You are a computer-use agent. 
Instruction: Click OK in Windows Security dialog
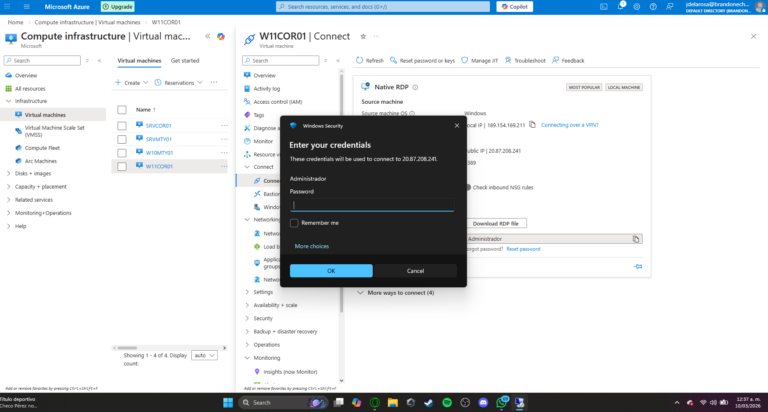pos(331,271)
